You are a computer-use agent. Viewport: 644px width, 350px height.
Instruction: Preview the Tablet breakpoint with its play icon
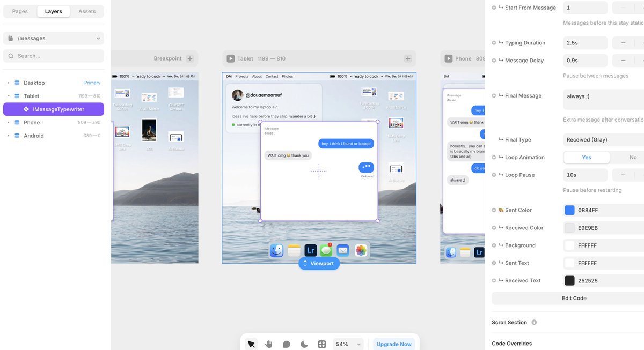click(x=230, y=59)
